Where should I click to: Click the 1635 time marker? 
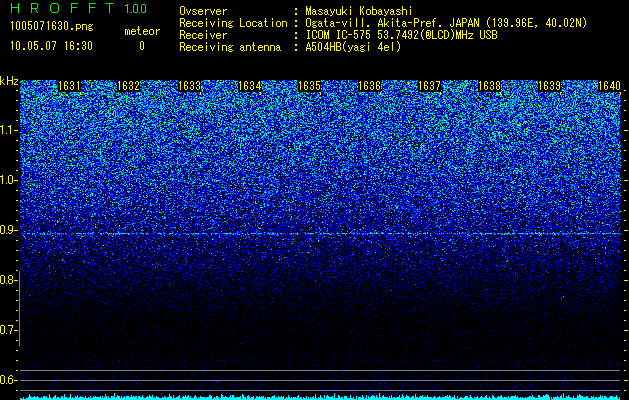pyautogui.click(x=310, y=86)
